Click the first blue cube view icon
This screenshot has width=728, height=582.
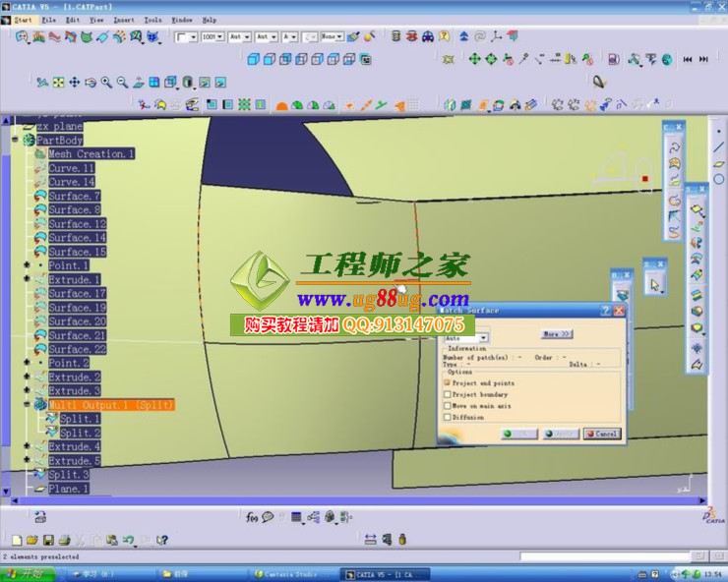(x=253, y=59)
